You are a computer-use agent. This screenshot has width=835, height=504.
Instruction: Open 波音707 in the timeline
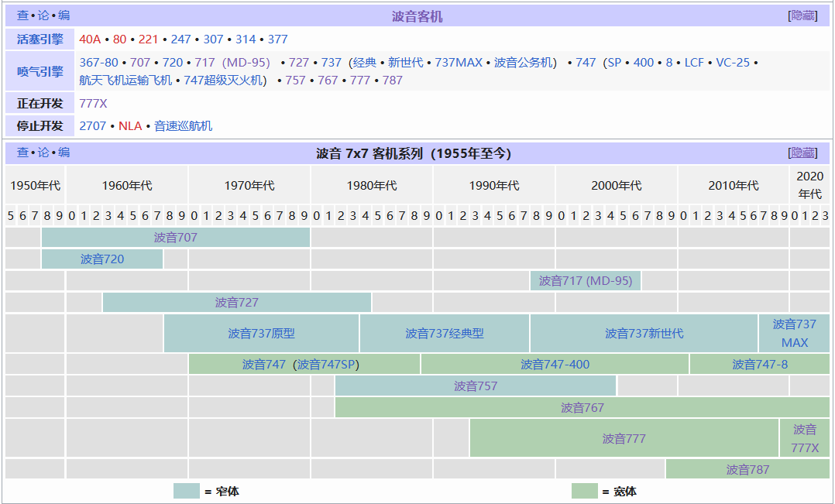(x=176, y=238)
